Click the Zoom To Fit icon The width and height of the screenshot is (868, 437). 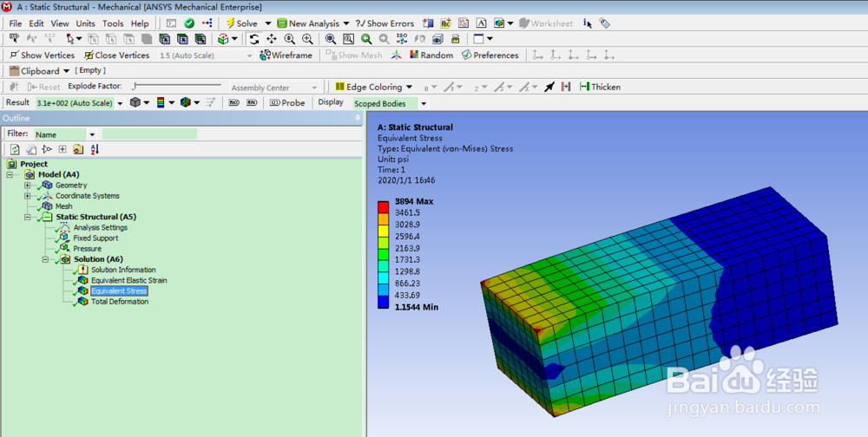pos(331,39)
